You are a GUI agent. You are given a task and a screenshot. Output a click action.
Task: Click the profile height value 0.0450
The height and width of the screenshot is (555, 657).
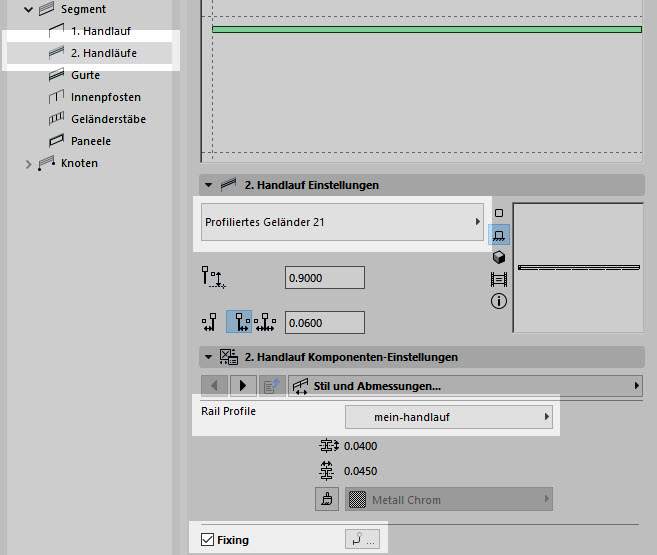pos(360,471)
